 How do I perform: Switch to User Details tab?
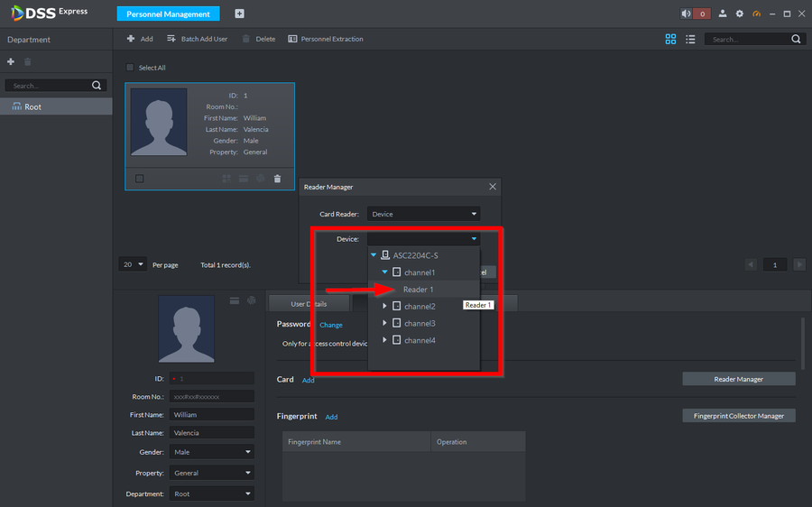click(x=309, y=304)
